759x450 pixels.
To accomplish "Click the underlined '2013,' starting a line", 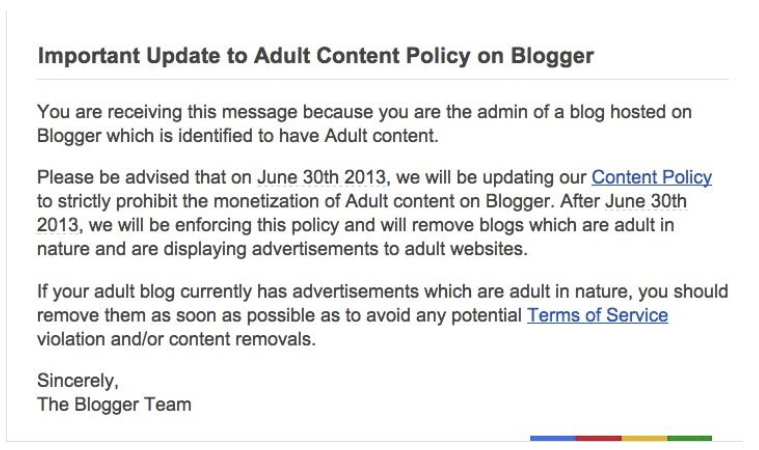I will 58,225.
